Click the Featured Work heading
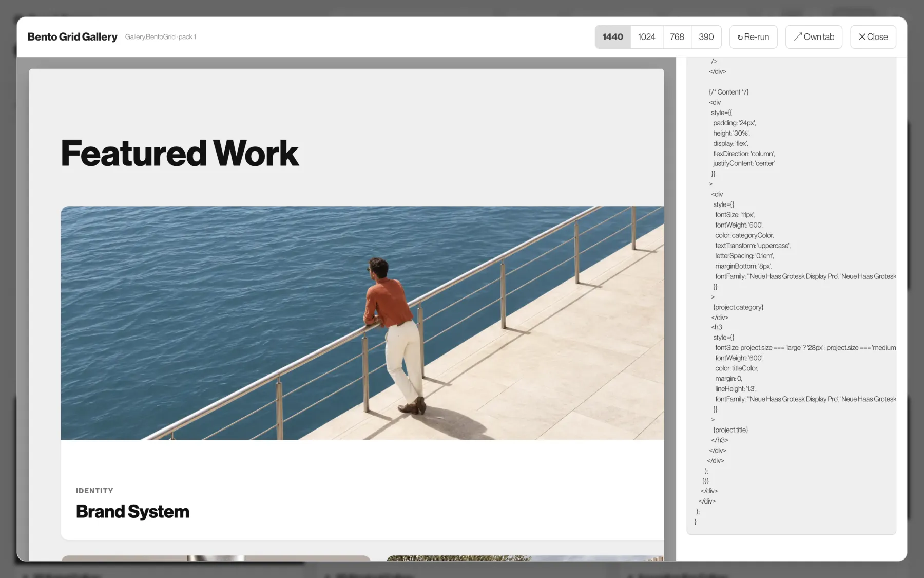Image resolution: width=924 pixels, height=578 pixels. (x=180, y=153)
